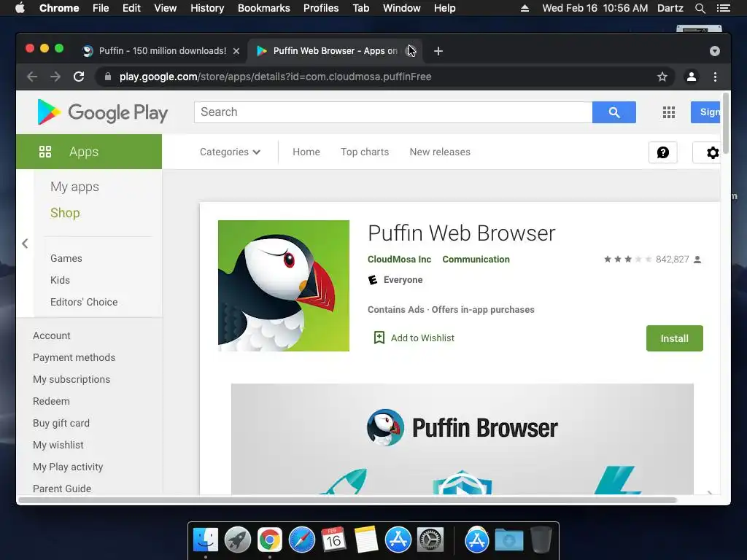Select Shop in the sidebar
747x560 pixels.
65,213
